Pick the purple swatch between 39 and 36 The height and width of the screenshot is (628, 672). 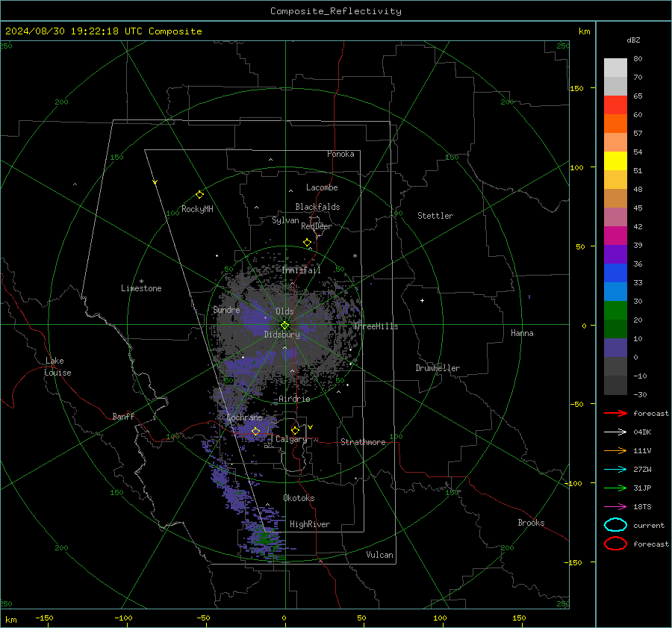[x=615, y=255]
